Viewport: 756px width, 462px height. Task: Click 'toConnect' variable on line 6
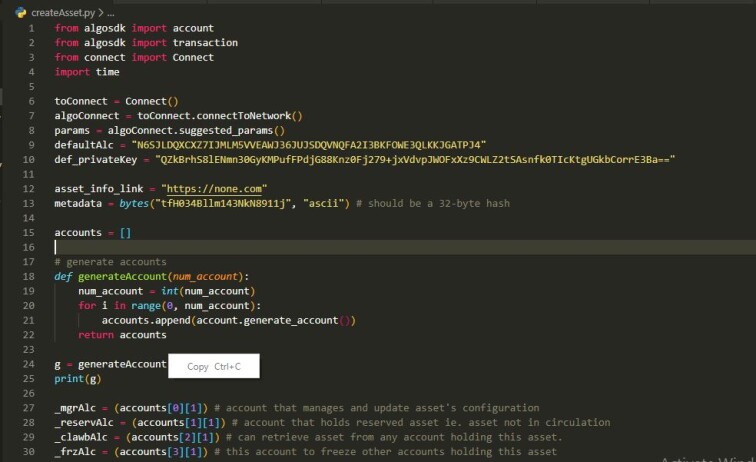click(x=81, y=101)
